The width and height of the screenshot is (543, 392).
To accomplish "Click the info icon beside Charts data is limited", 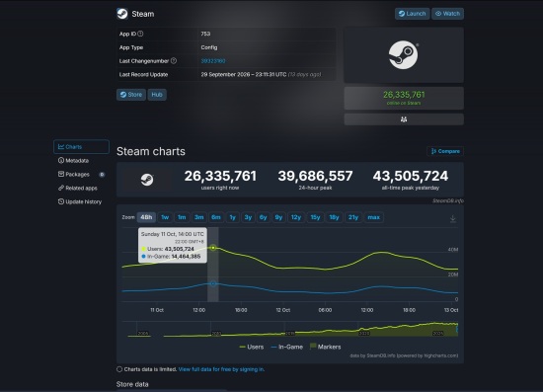I will 119,369.
